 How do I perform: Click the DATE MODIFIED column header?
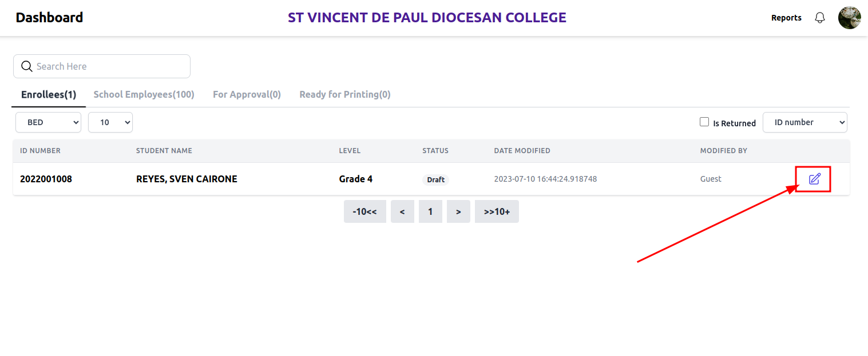click(x=522, y=151)
